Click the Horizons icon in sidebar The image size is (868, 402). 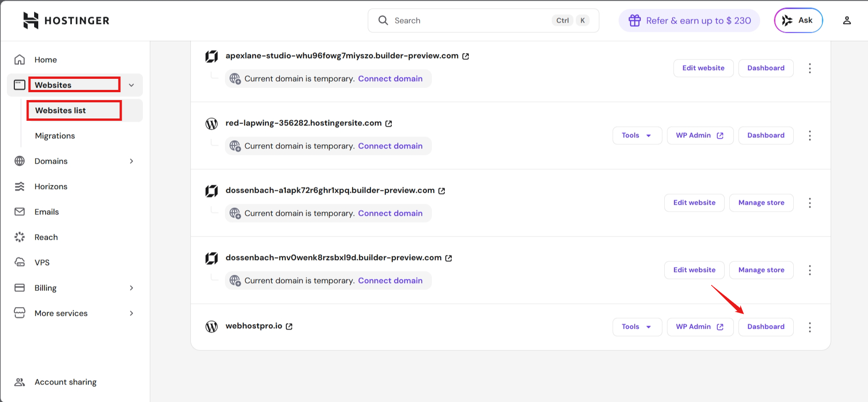point(19,186)
